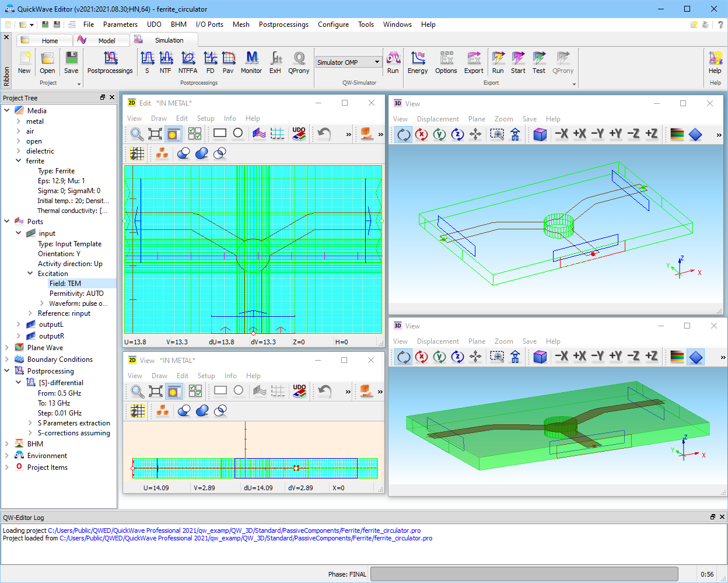Open the Parameters menu
Viewport: 728px width, 583px height.
pyautogui.click(x=120, y=25)
